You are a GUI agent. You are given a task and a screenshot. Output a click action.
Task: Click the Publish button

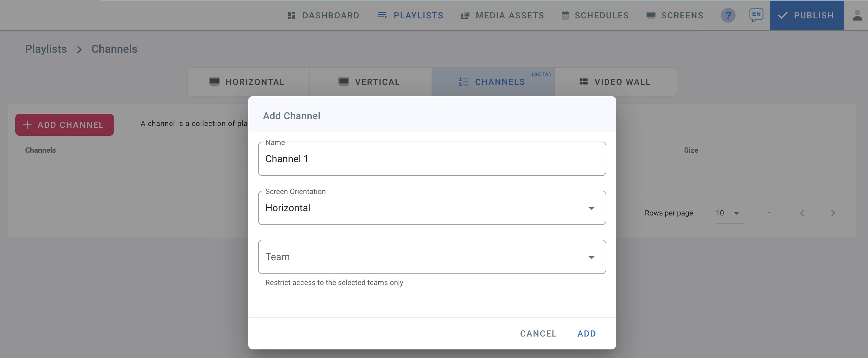(807, 15)
